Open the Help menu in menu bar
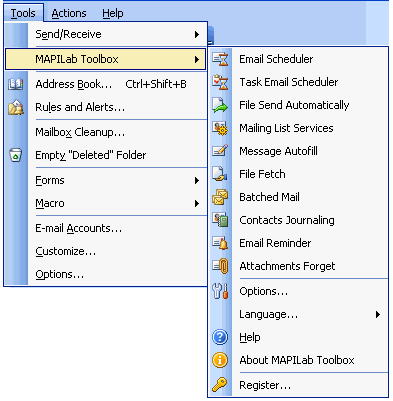393x401 pixels. click(113, 13)
